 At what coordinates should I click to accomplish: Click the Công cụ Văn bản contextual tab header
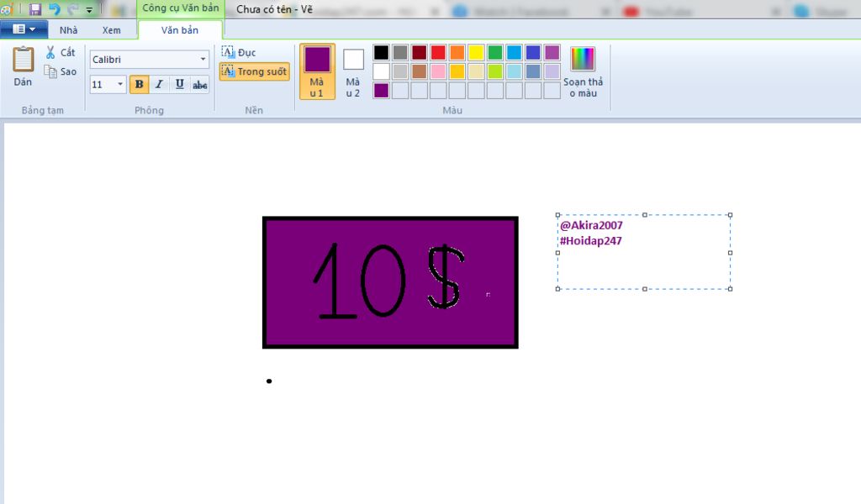180,8
